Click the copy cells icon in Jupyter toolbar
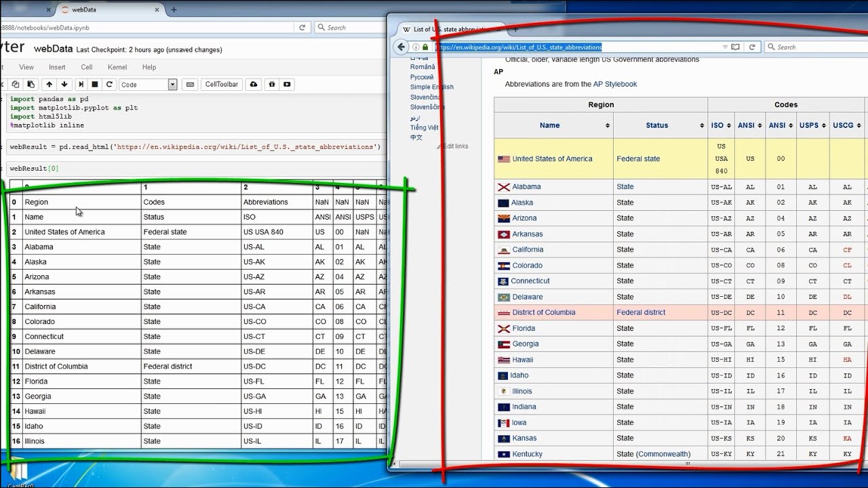The height and width of the screenshot is (488, 868). point(16,85)
